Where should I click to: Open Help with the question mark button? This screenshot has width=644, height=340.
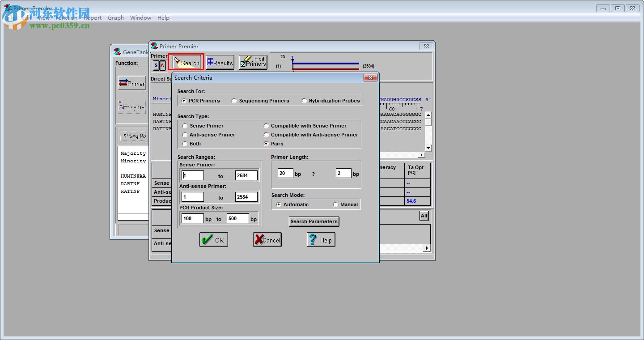point(321,240)
